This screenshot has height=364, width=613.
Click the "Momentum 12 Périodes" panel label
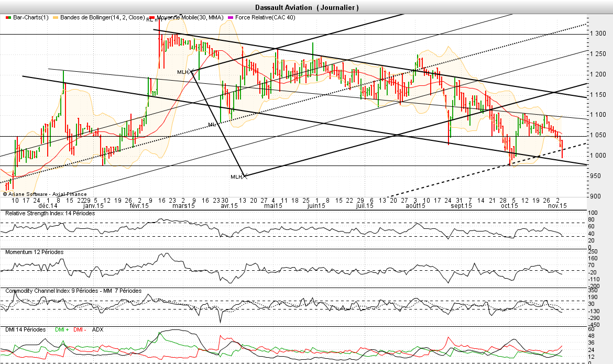[35, 252]
